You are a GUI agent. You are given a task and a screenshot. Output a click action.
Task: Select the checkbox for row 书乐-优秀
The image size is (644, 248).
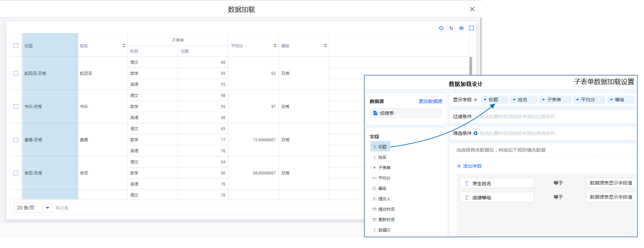coord(16,106)
